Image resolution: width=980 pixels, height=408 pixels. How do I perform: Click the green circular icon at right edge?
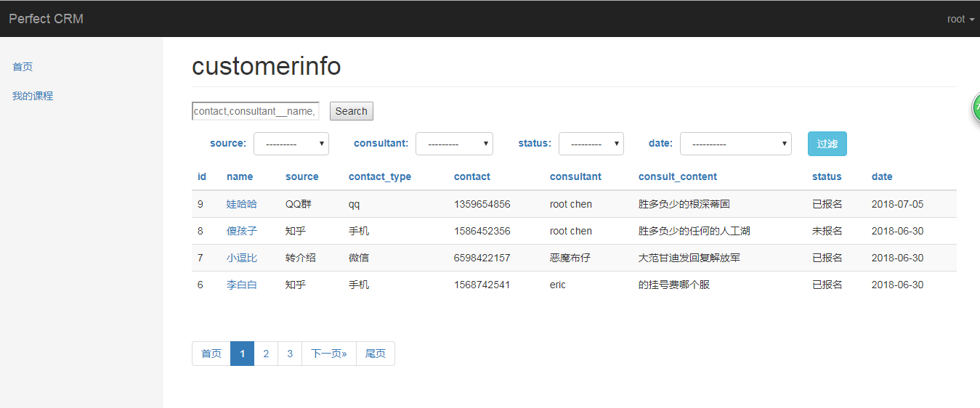point(976,108)
